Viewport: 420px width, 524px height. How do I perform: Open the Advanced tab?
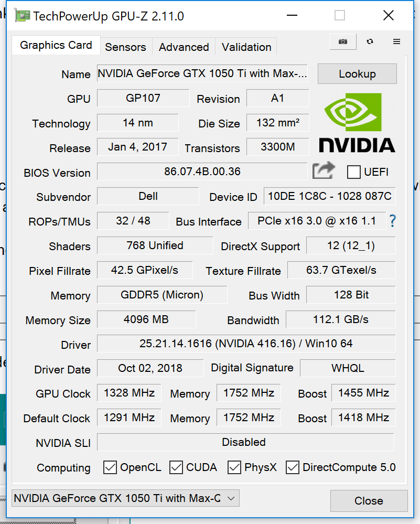(184, 47)
